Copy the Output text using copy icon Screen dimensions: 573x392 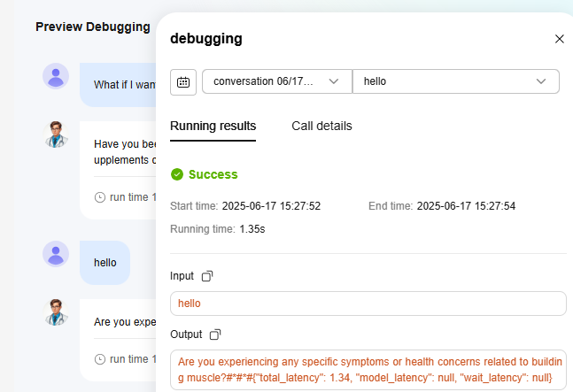click(x=214, y=334)
